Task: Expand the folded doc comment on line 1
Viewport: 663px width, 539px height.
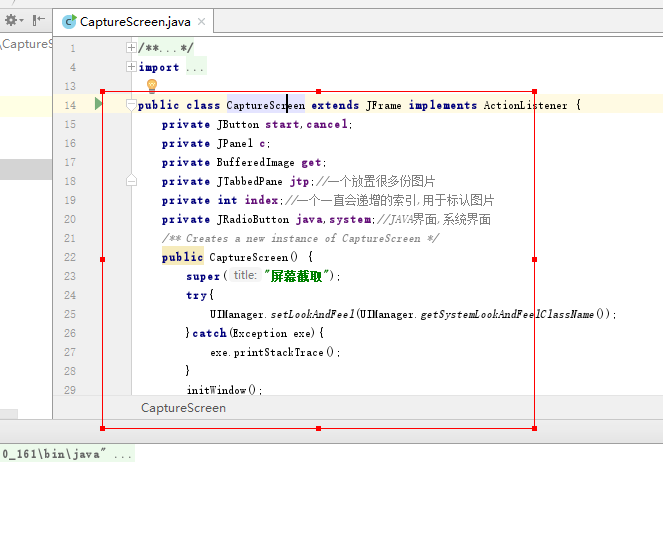Action: (x=131, y=47)
